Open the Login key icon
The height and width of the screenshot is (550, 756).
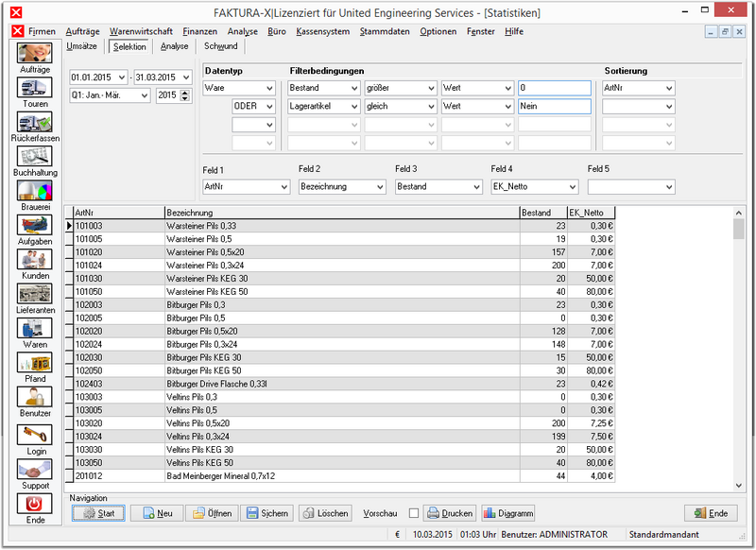(35, 435)
